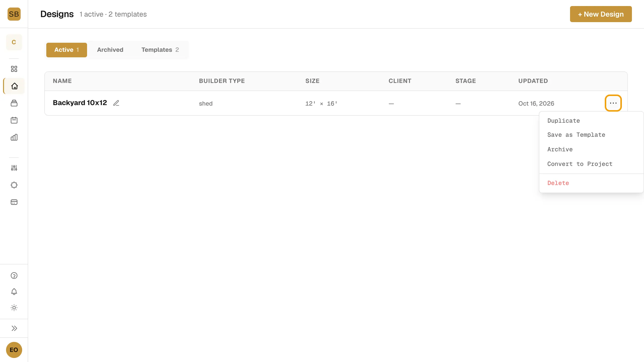Screen dimensions: 644x362
Task: Click the SIZE column header
Action: tap(312, 81)
